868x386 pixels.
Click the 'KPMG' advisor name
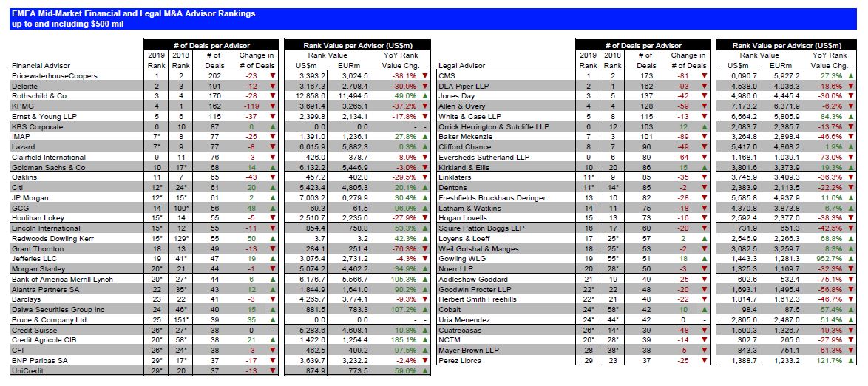click(21, 106)
